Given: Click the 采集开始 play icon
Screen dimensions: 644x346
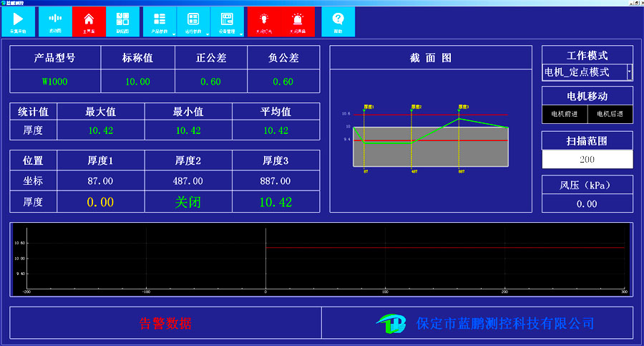Looking at the screenshot, I should coord(18,19).
